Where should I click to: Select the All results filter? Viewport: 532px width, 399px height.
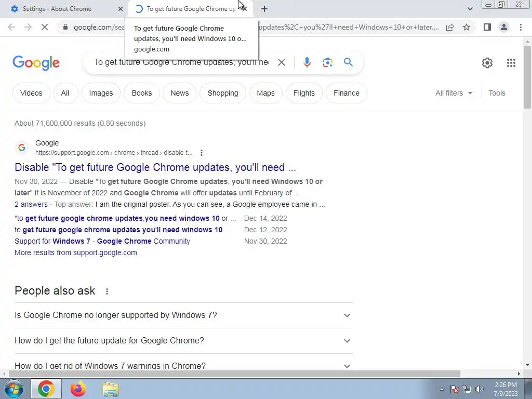(x=65, y=93)
